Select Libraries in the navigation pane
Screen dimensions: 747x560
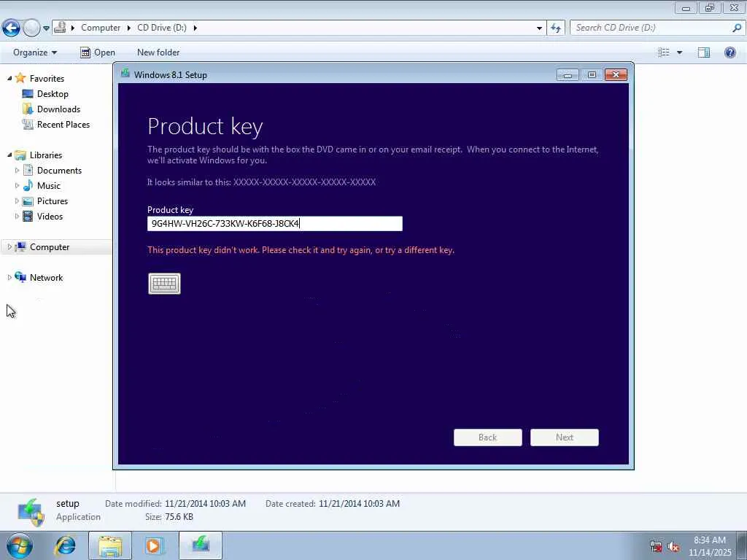pyautogui.click(x=46, y=155)
